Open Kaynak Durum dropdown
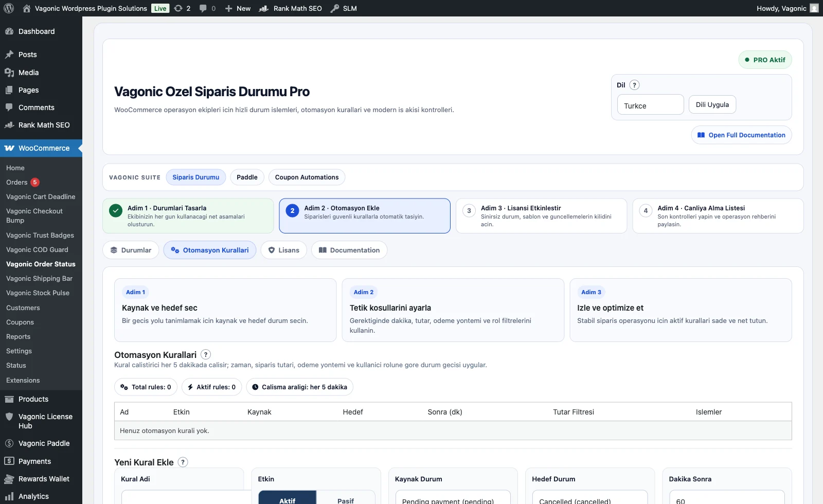Image resolution: width=823 pixels, height=504 pixels. pos(453,498)
